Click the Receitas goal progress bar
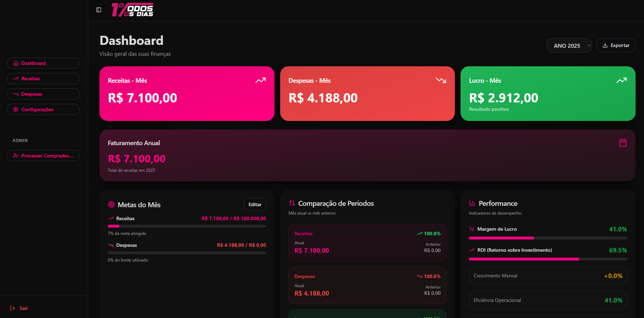The image size is (644, 318). point(187,226)
